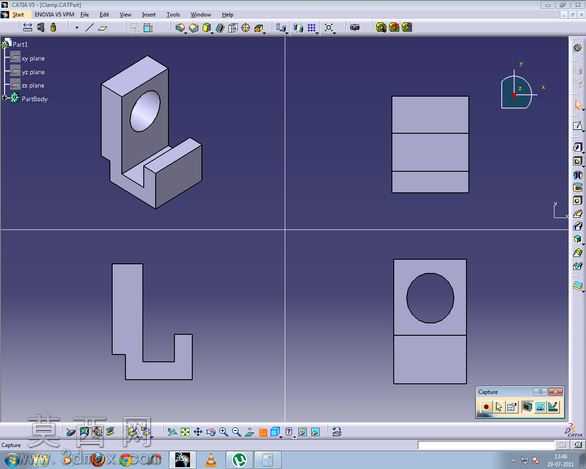Open the Windows Start orb on taskbar
The height and width of the screenshot is (469, 586).
click(x=11, y=460)
